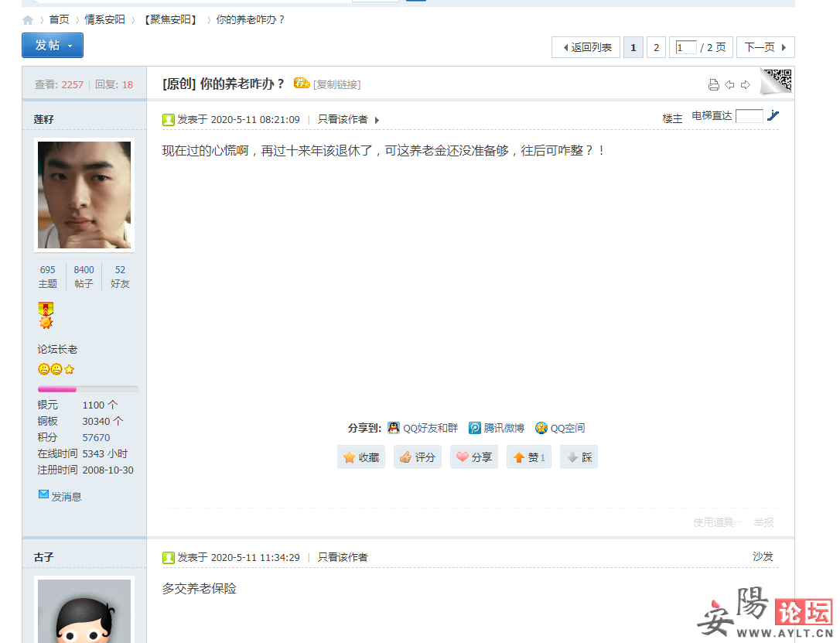This screenshot has height=643, width=840.
Task: Click the 楼主 floor label
Action: (672, 118)
